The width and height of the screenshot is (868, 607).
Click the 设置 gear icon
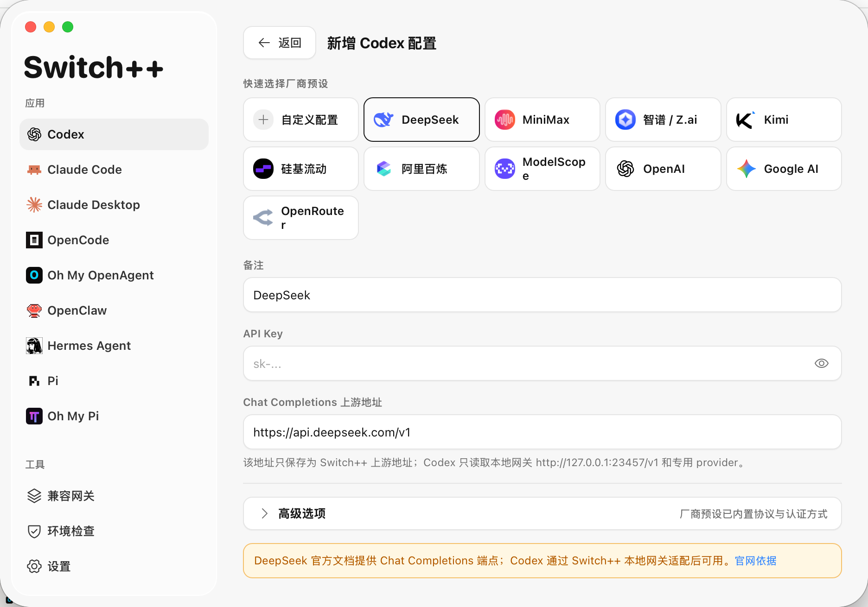point(34,566)
